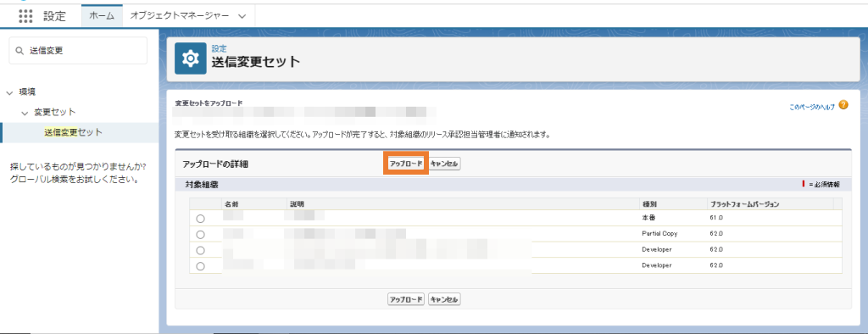Click the 設定 breadcrumb link above title
The height and width of the screenshot is (334, 868).
click(220, 48)
